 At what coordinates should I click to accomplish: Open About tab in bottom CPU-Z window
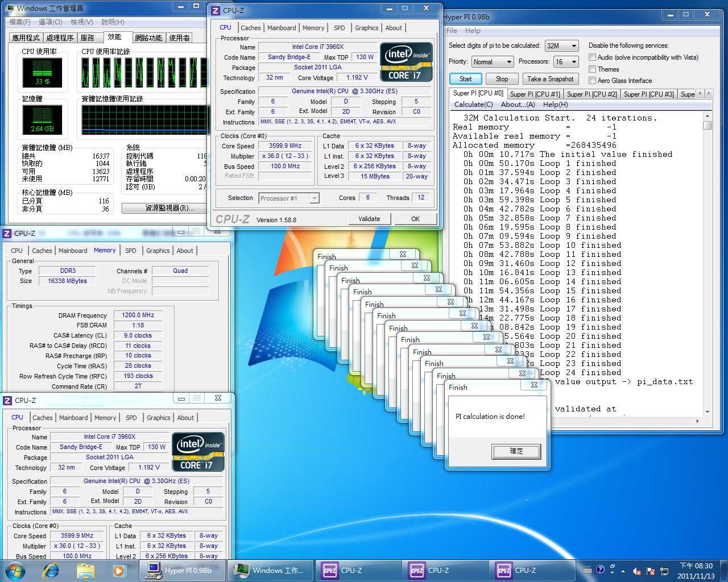(x=185, y=418)
